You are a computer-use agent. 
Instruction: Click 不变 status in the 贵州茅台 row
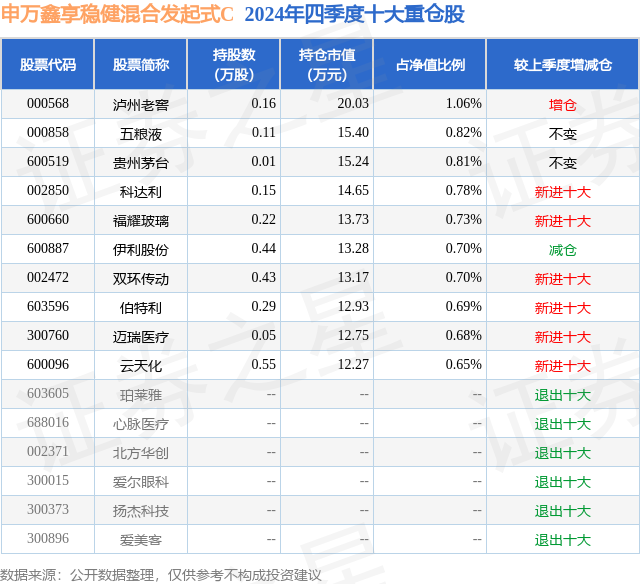[x=563, y=163]
